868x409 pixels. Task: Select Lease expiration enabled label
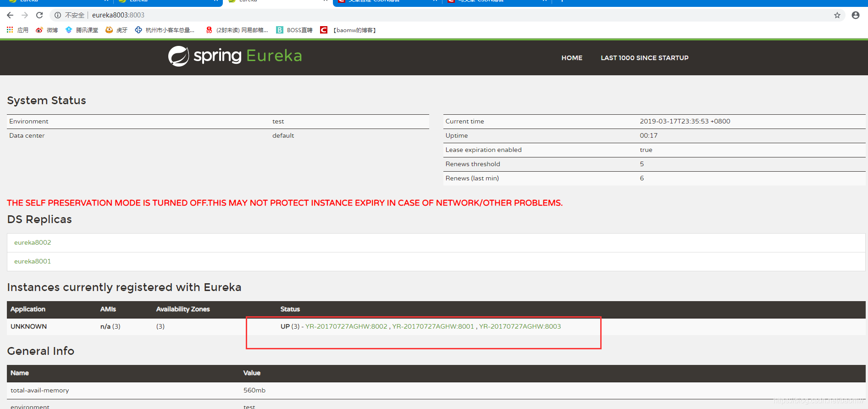[x=483, y=150]
